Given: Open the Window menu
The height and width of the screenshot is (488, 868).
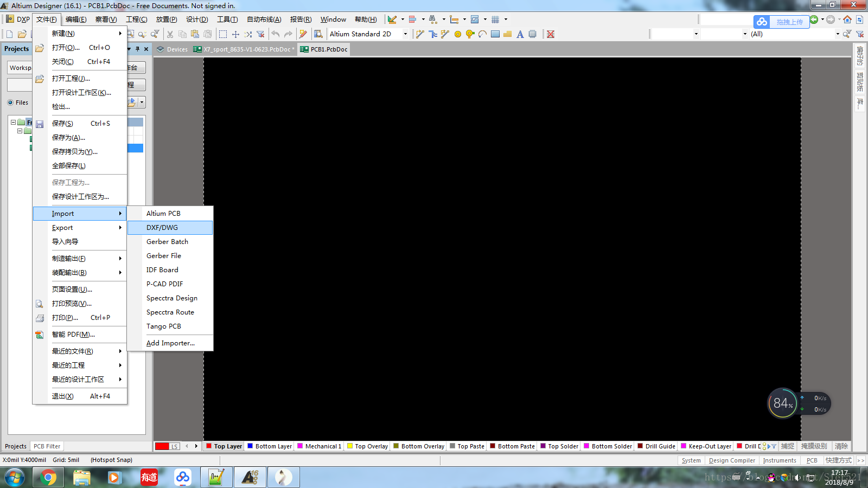Looking at the screenshot, I should pos(333,20).
